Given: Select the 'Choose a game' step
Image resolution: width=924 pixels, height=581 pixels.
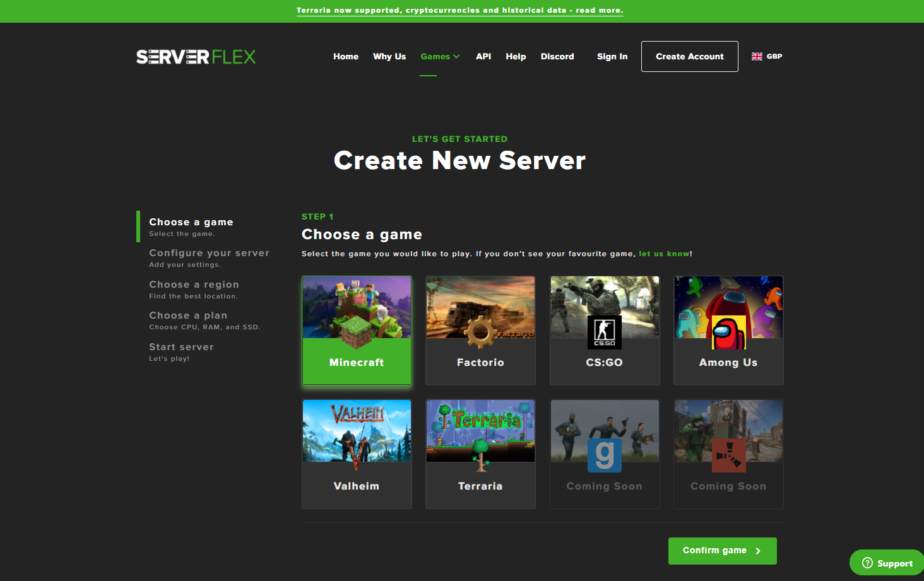Looking at the screenshot, I should 191,227.
